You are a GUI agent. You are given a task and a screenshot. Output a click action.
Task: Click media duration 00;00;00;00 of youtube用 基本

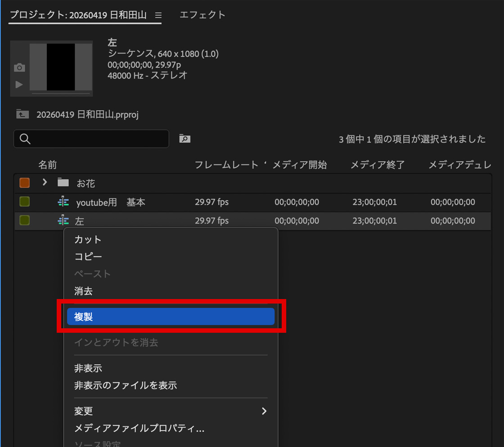[453, 202]
